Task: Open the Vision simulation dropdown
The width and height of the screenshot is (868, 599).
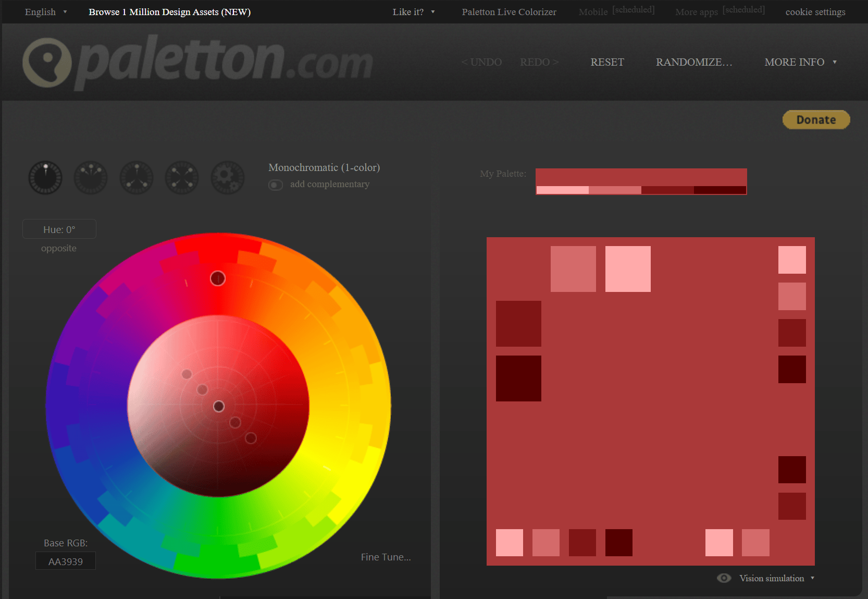Action: tap(776, 578)
